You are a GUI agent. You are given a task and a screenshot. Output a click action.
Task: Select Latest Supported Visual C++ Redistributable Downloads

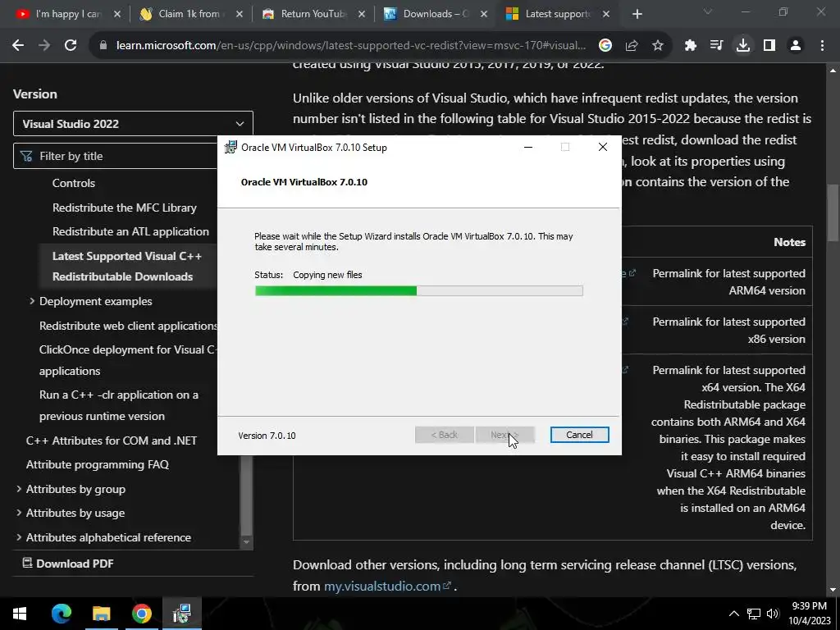click(x=127, y=267)
